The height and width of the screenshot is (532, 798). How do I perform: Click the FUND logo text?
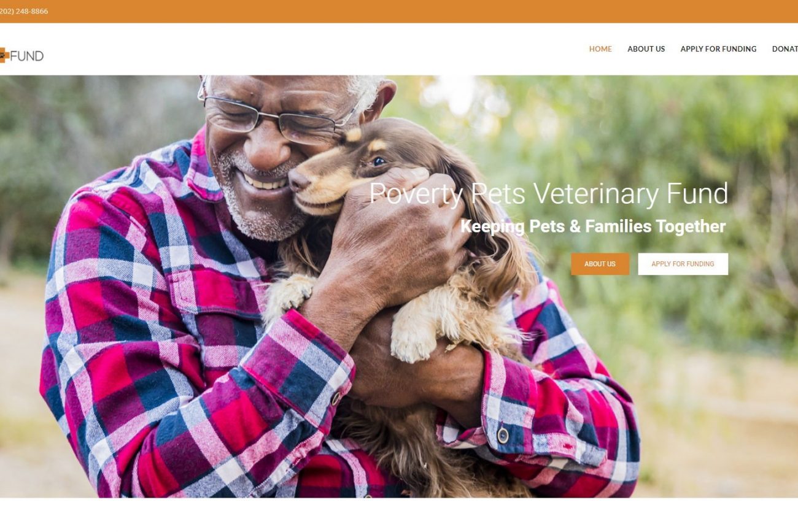[27, 56]
